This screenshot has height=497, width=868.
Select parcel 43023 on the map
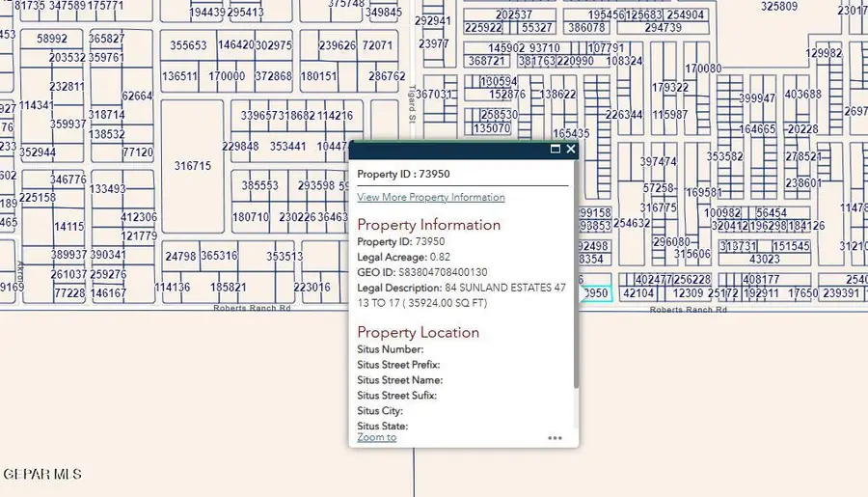tap(764, 260)
